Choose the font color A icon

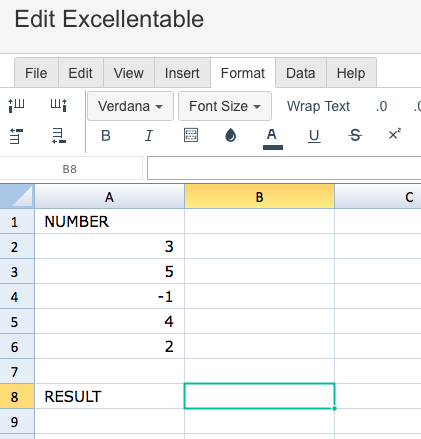click(x=273, y=139)
